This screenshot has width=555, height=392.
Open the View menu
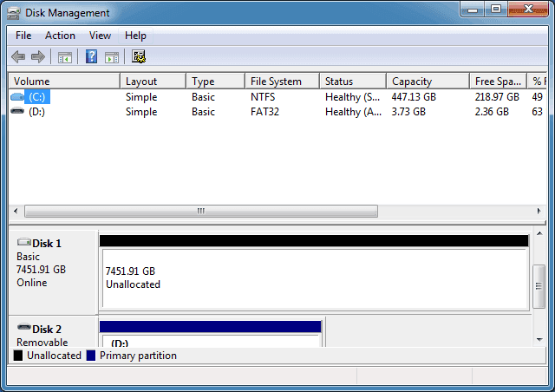[100, 36]
